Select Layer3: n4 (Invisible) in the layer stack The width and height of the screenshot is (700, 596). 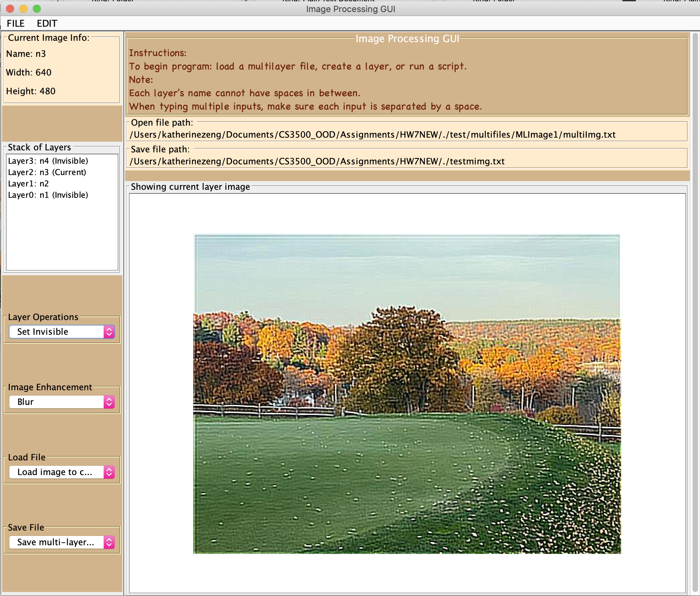coord(48,161)
